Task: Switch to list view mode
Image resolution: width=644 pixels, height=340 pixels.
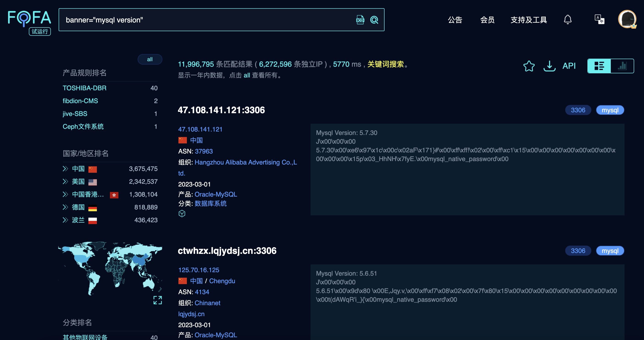Action: pyautogui.click(x=599, y=66)
